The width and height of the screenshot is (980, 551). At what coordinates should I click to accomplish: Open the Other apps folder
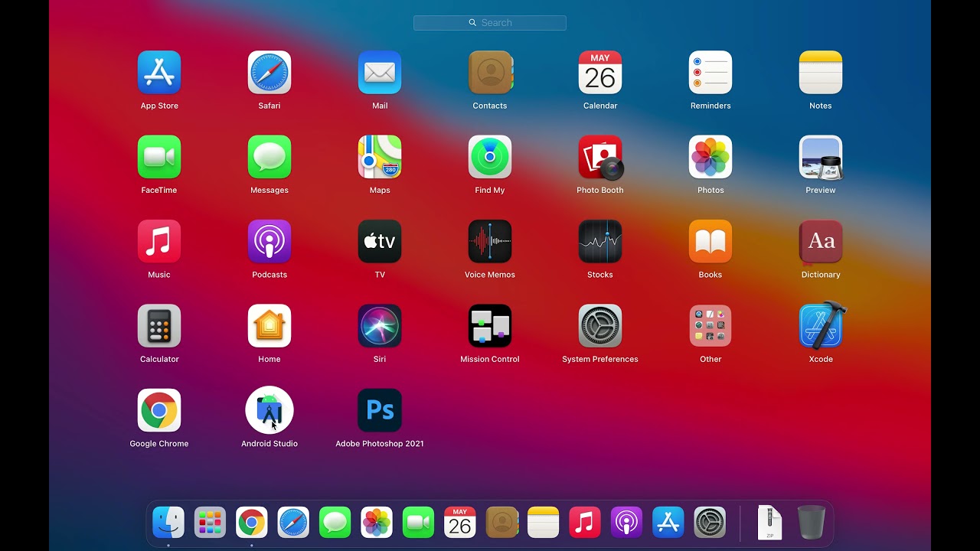[710, 326]
